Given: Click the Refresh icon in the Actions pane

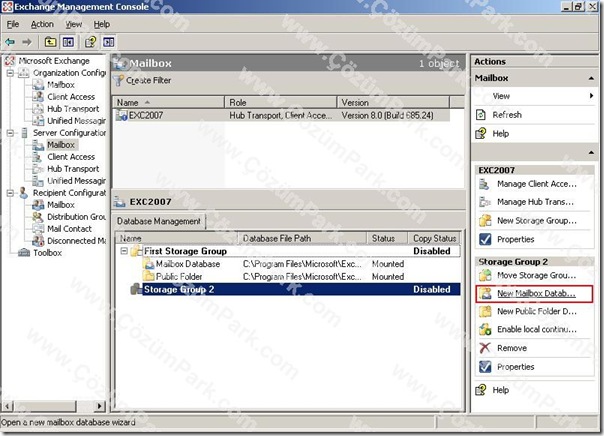Looking at the screenshot, I should click(x=481, y=115).
